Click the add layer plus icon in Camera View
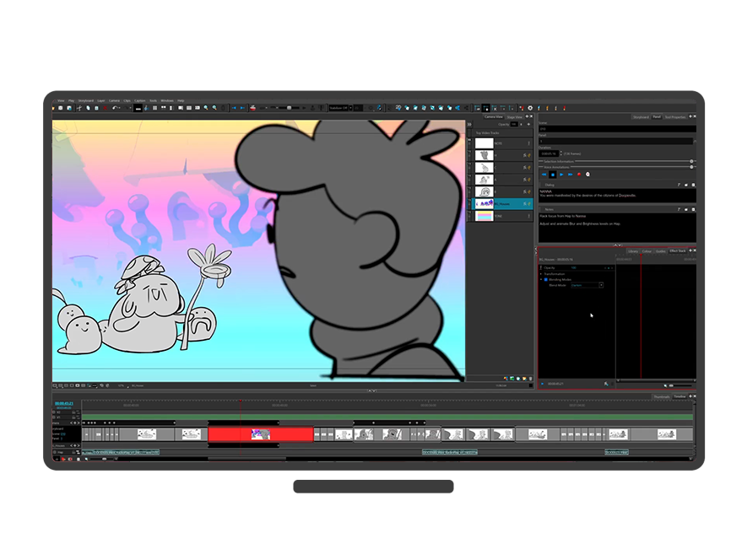This screenshot has width=747, height=560. (529, 125)
